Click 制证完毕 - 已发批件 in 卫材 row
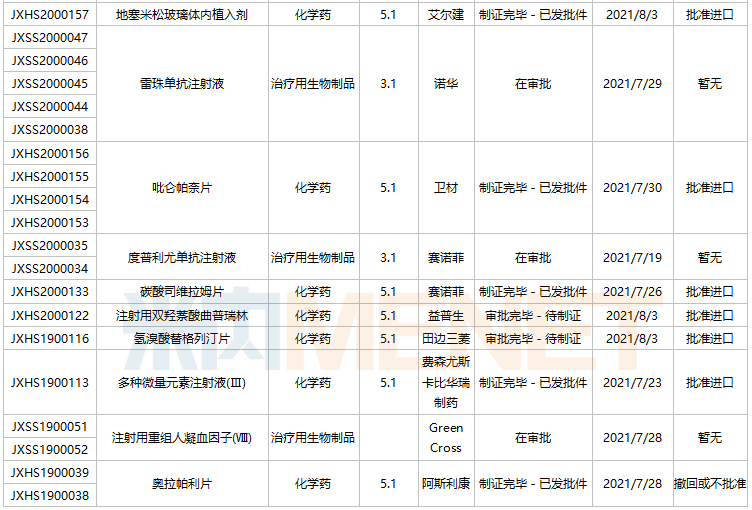The height and width of the screenshot is (510, 752). tap(533, 188)
